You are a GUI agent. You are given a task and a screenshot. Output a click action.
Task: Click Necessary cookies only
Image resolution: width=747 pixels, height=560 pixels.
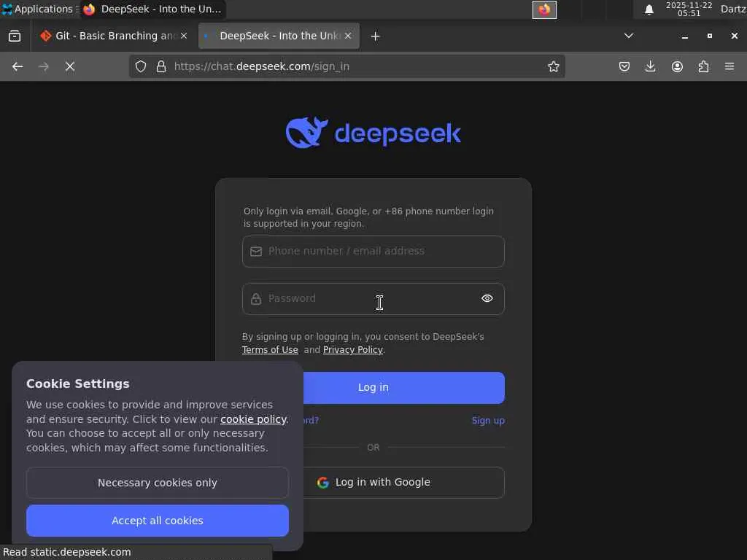158,483
